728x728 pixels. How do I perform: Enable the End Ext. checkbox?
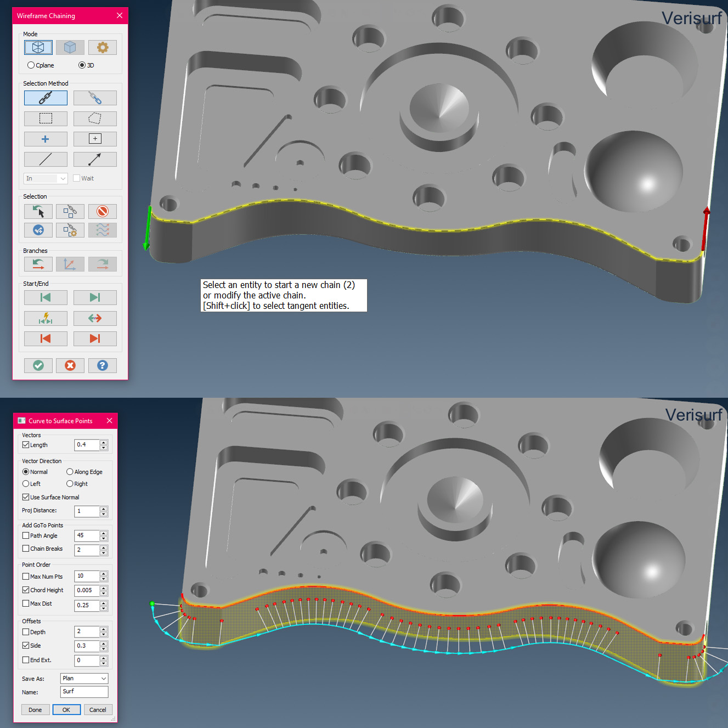coord(26,660)
